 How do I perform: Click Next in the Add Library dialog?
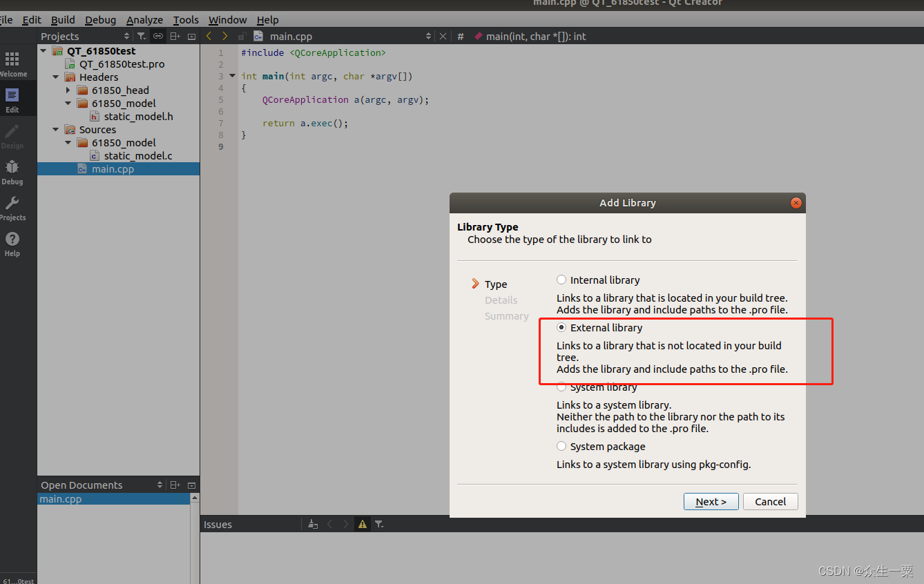(711, 501)
